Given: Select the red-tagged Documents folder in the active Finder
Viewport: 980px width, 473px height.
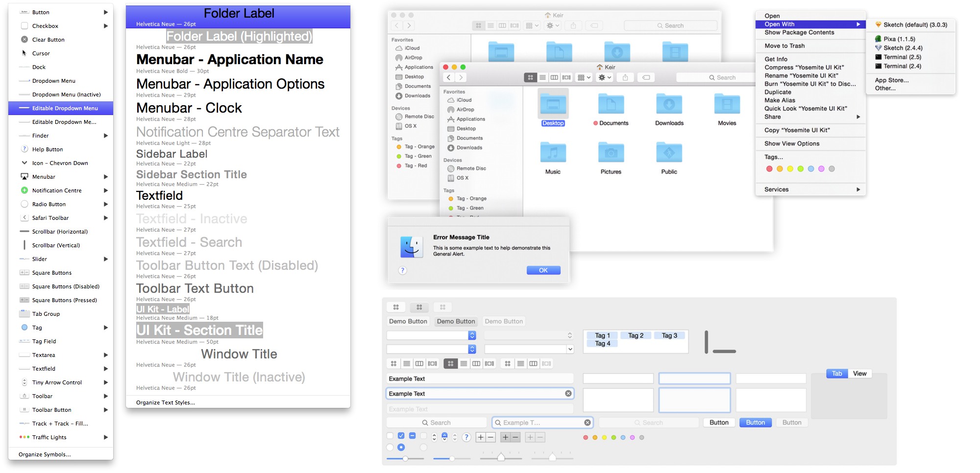Looking at the screenshot, I should click(x=611, y=104).
